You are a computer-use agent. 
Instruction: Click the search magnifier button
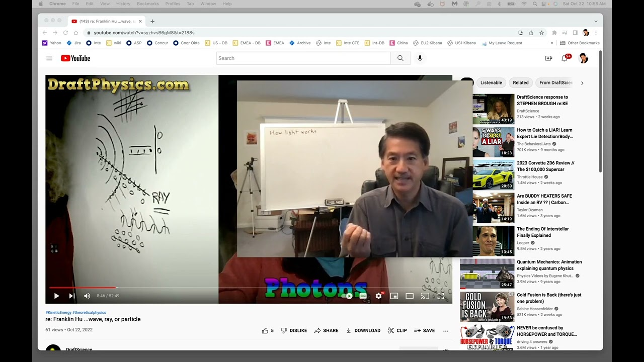pyautogui.click(x=400, y=58)
